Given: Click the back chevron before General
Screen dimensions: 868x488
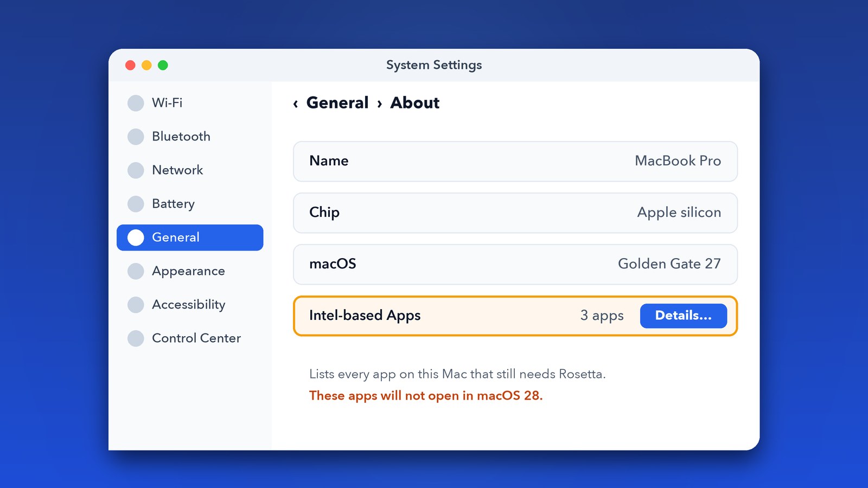Looking at the screenshot, I should tap(296, 104).
